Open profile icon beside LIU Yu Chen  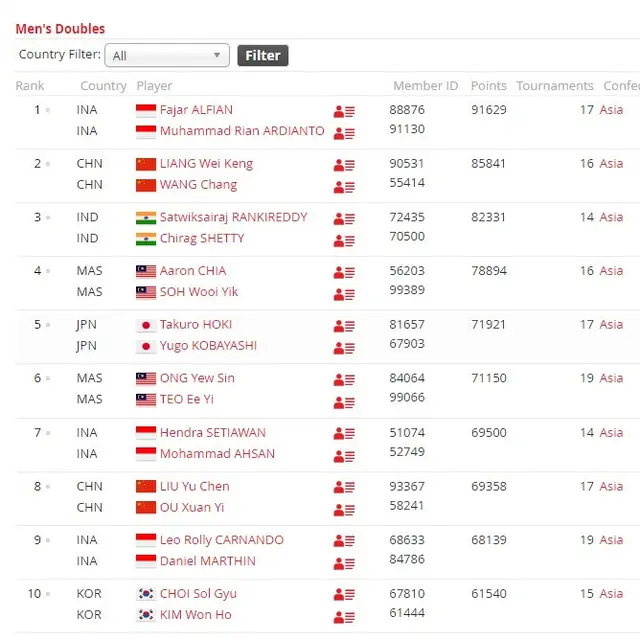click(344, 487)
